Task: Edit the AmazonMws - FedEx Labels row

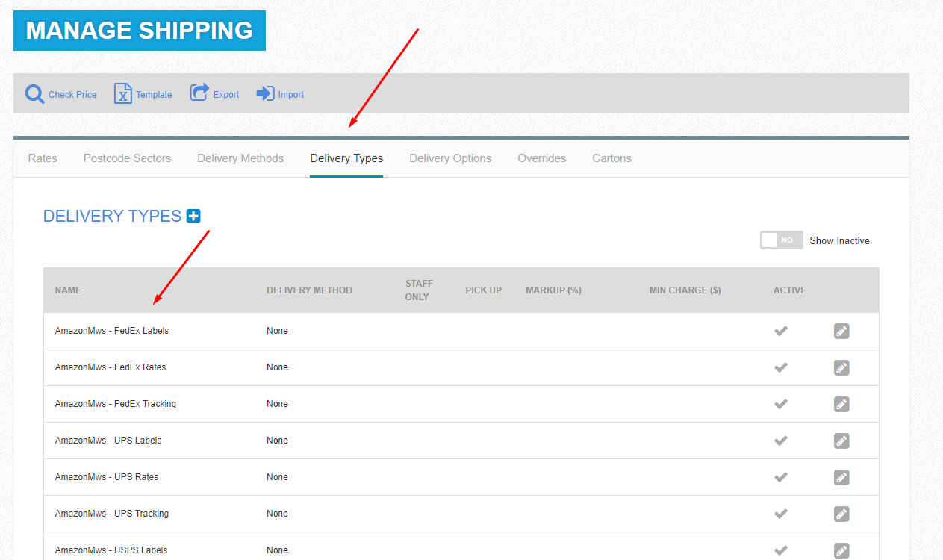Action: 841,331
